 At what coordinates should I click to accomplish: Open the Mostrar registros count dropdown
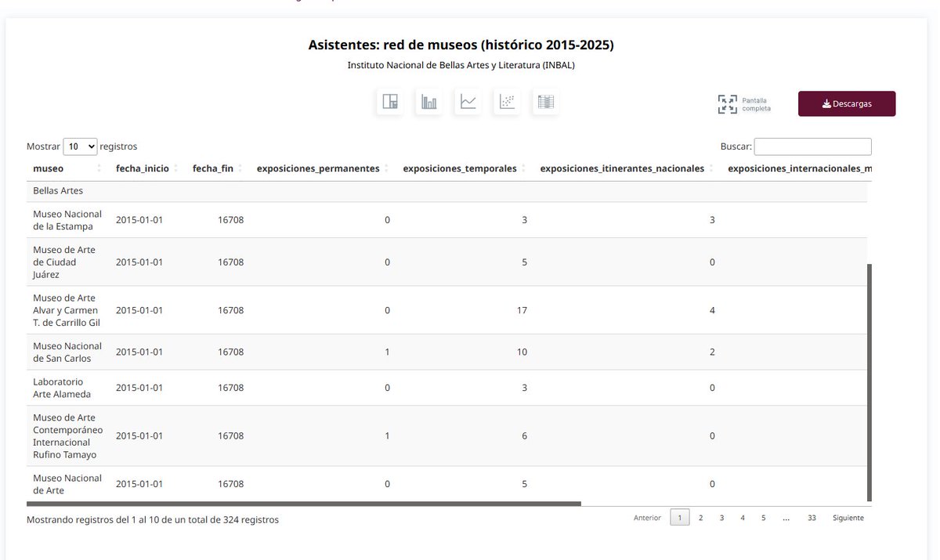click(x=80, y=146)
